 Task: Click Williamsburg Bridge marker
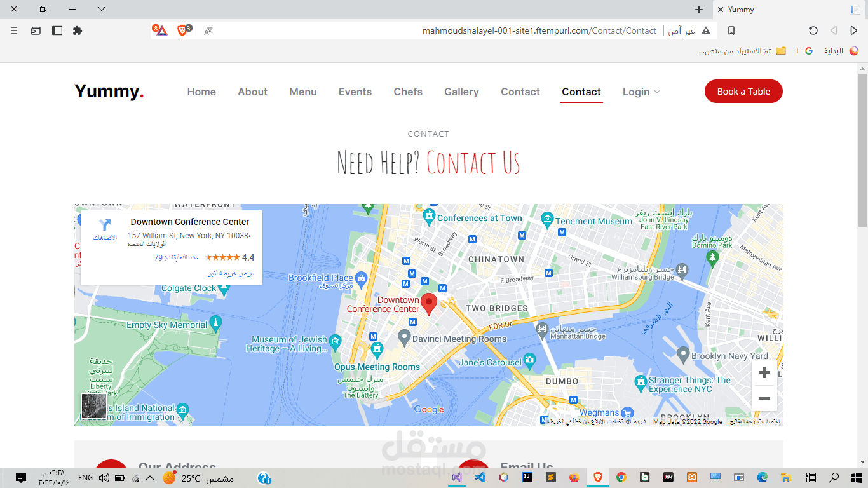click(x=682, y=270)
